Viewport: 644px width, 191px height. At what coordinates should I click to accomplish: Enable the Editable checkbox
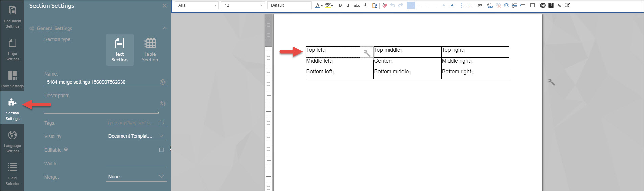coord(161,150)
